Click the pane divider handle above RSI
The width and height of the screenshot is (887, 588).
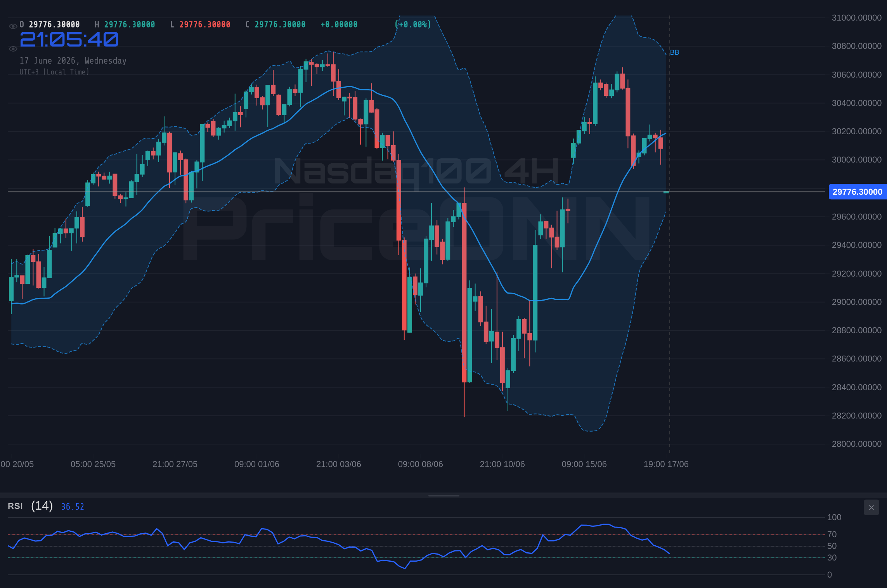443,495
